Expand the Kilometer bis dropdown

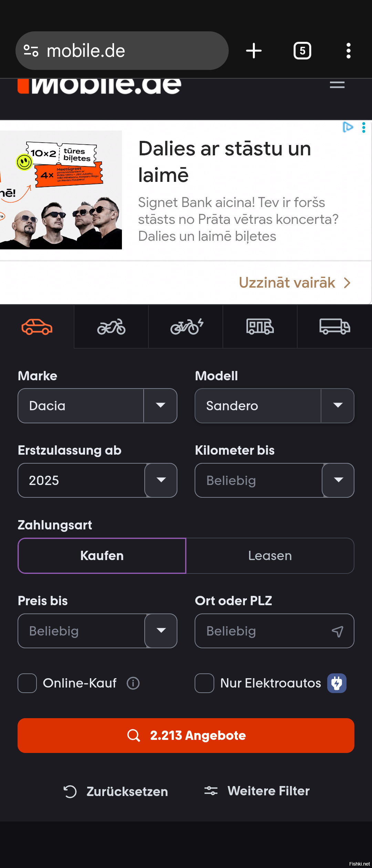(x=275, y=480)
